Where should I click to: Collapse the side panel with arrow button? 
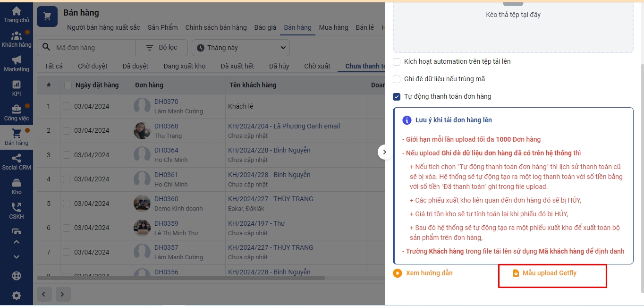click(384, 152)
